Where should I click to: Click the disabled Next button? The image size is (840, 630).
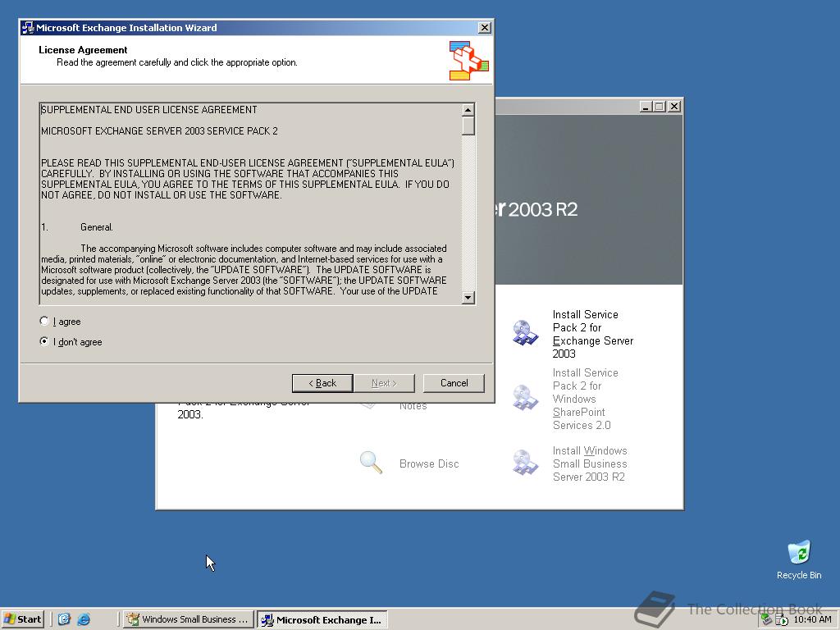pos(384,383)
